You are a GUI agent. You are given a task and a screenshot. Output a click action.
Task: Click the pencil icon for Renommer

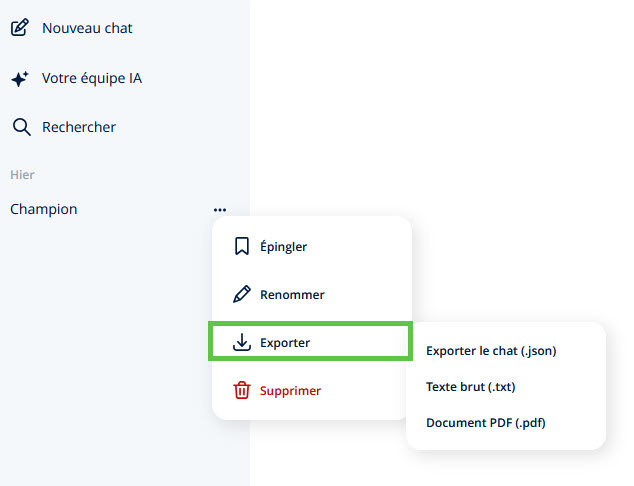point(242,294)
